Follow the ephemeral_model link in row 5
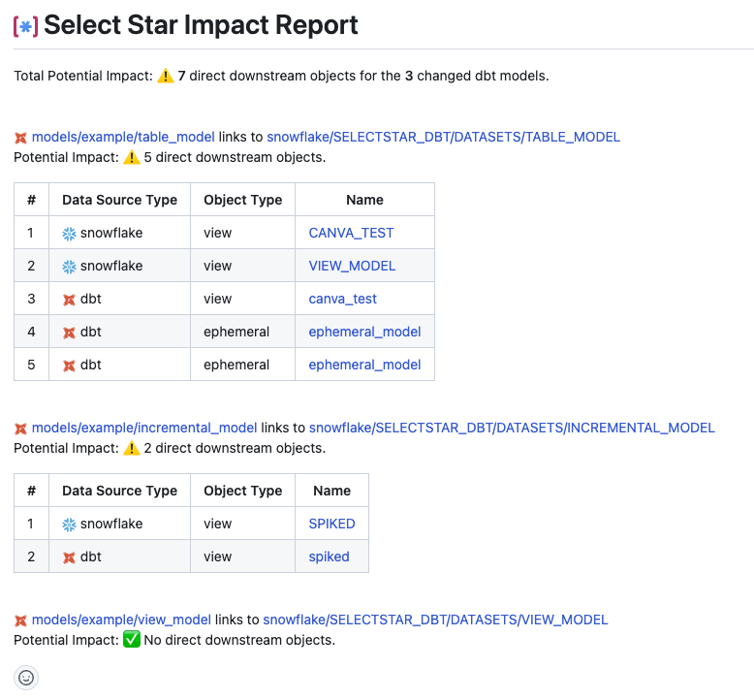754x700 pixels. pos(364,366)
